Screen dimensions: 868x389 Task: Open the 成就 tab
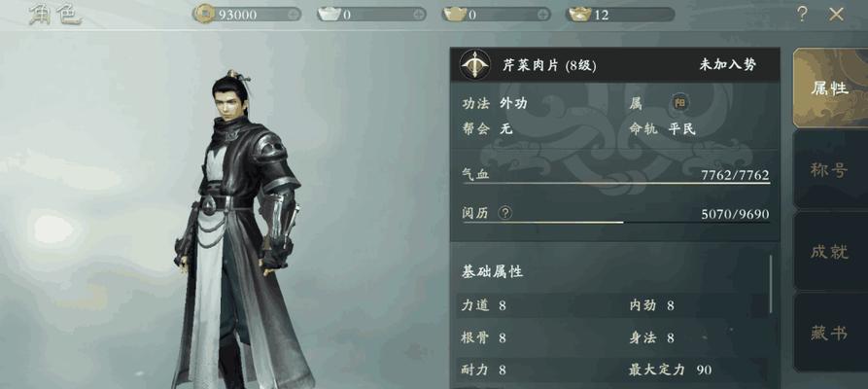click(830, 252)
